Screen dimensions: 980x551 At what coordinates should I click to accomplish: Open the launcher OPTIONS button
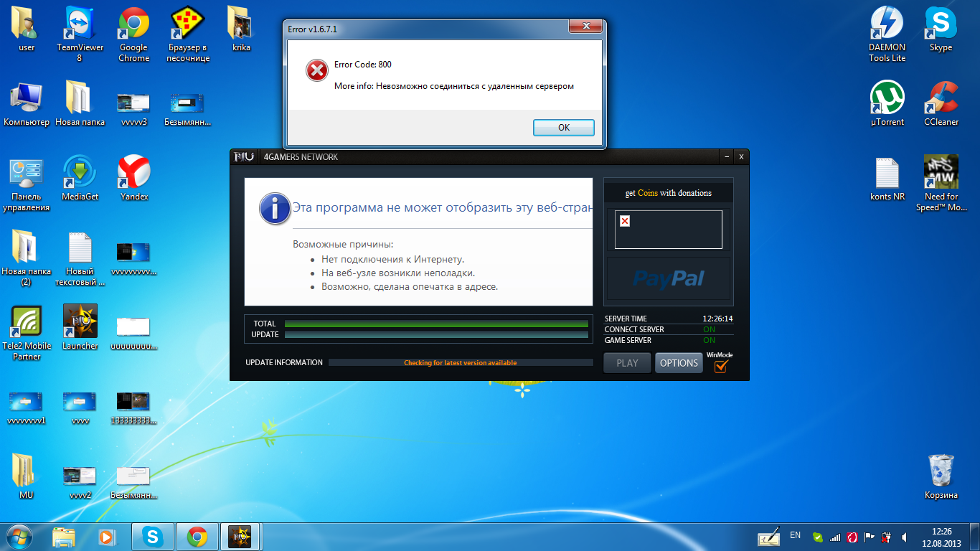coord(679,363)
